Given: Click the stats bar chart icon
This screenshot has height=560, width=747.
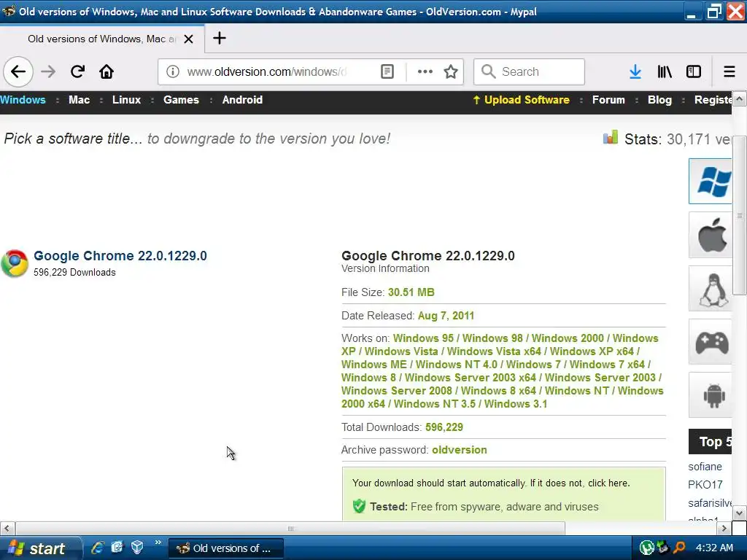Looking at the screenshot, I should click(611, 138).
